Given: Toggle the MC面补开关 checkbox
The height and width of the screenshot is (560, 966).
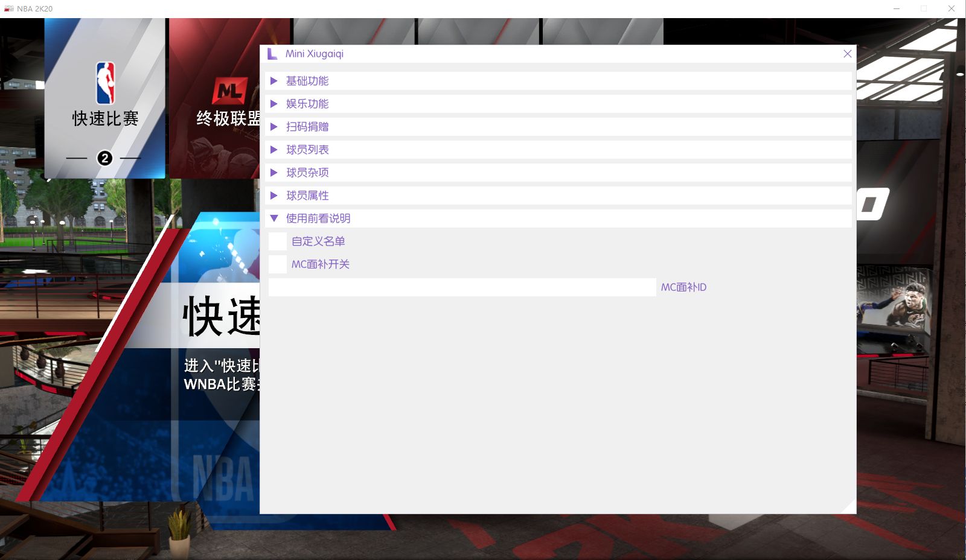Looking at the screenshot, I should tap(278, 264).
